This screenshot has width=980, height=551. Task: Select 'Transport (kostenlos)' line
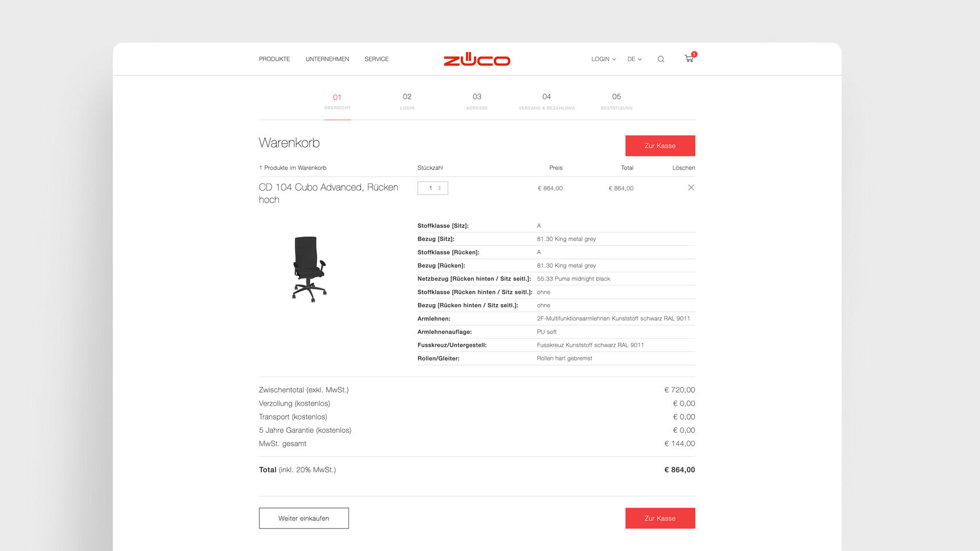[293, 417]
